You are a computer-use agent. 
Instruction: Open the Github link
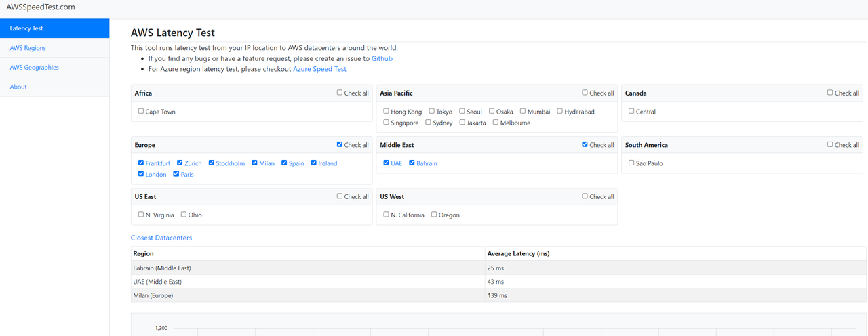382,59
